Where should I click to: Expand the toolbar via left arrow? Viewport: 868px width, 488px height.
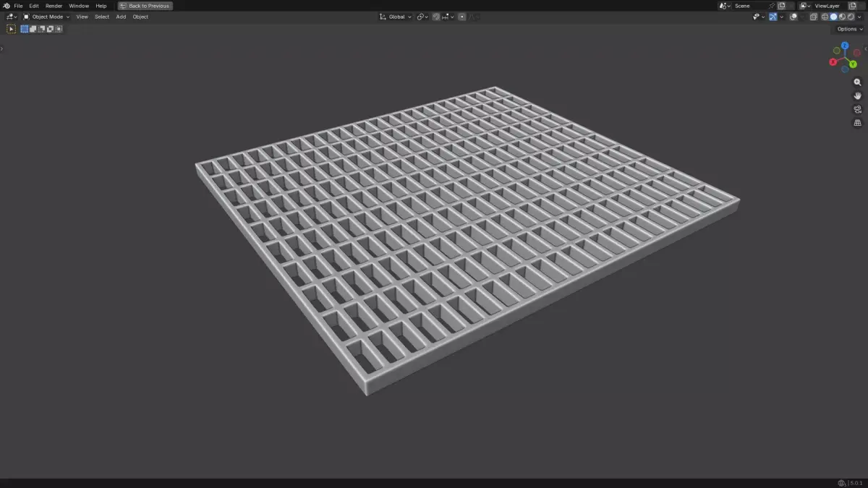[1, 48]
